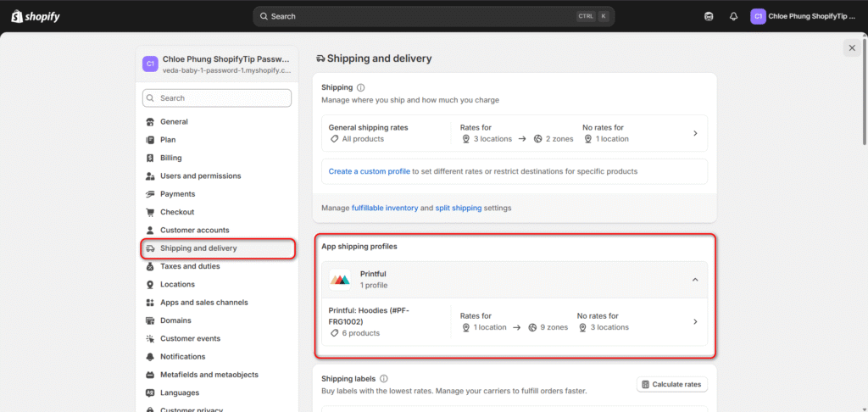
Task: Open the fulfillable inventory link
Action: [x=385, y=208]
